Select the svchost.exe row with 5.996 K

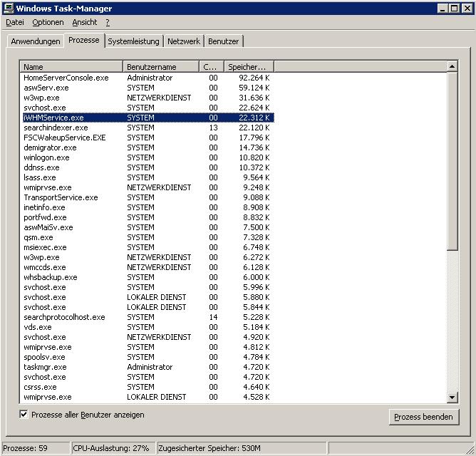148,287
